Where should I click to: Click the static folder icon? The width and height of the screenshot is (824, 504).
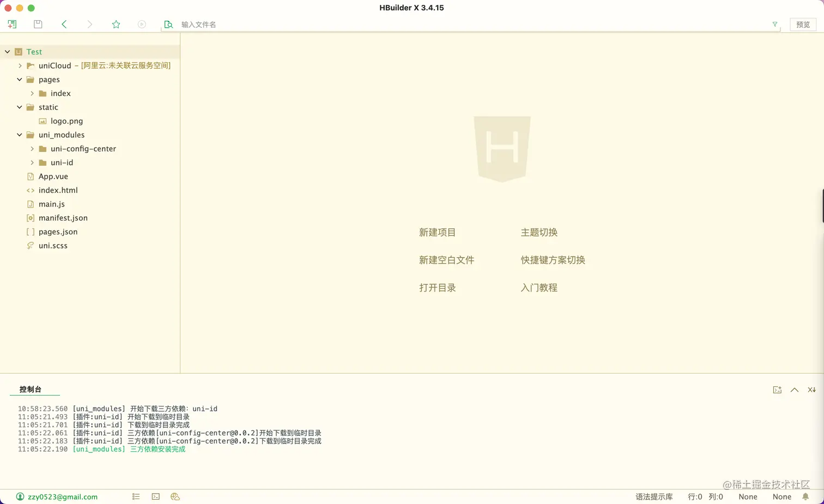(x=31, y=107)
